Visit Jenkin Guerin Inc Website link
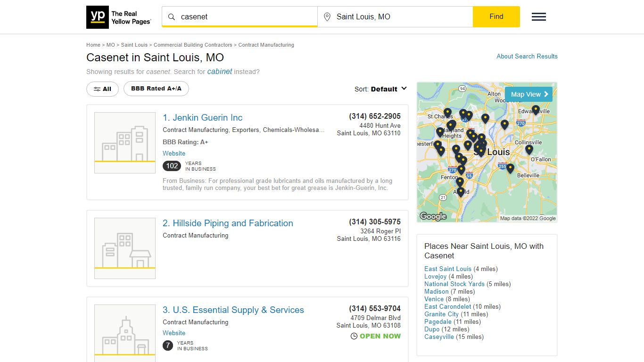The height and width of the screenshot is (362, 644). pos(174,153)
